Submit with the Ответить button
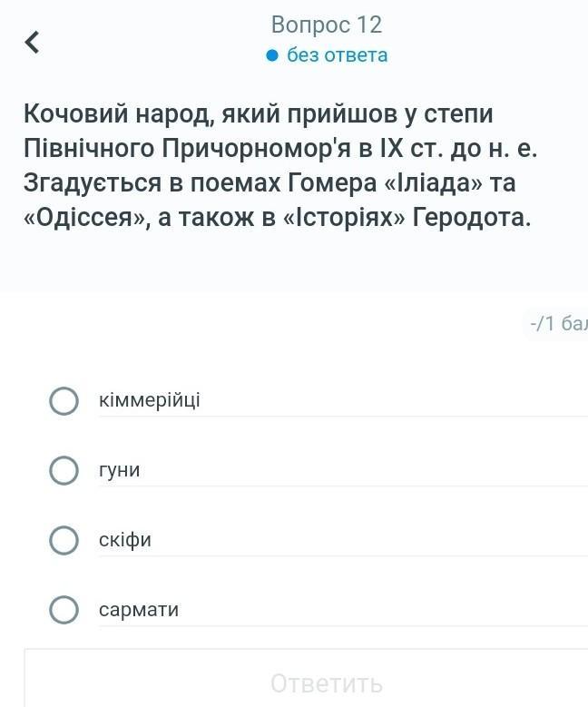This screenshot has height=707, width=588. pos(327,682)
